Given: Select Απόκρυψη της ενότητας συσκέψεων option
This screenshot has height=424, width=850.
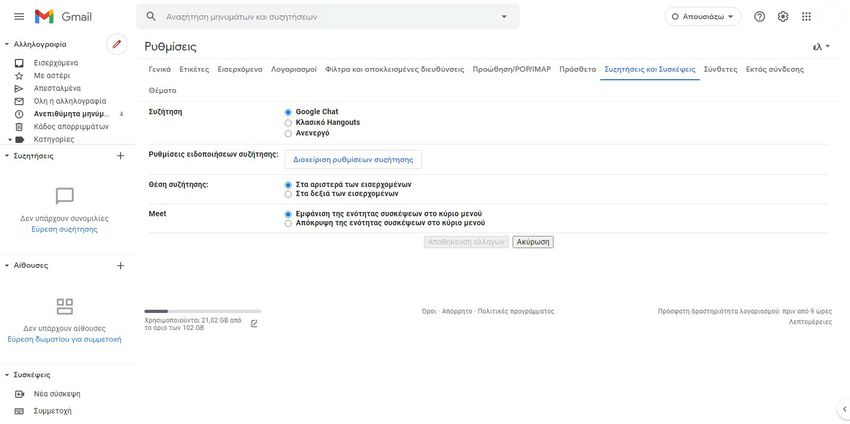Looking at the screenshot, I should [x=288, y=223].
